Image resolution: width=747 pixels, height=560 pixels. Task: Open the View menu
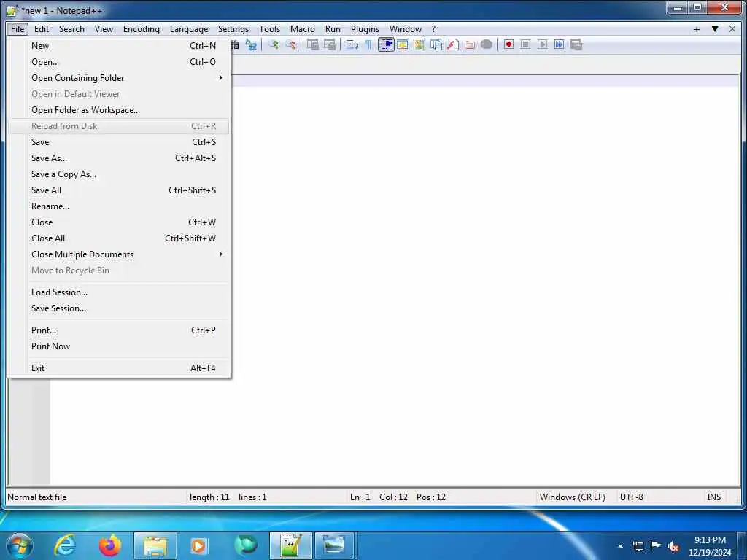point(104,29)
